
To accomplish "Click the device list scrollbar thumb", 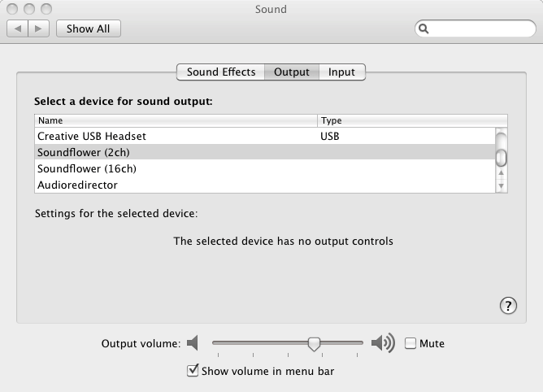I will point(501,158).
